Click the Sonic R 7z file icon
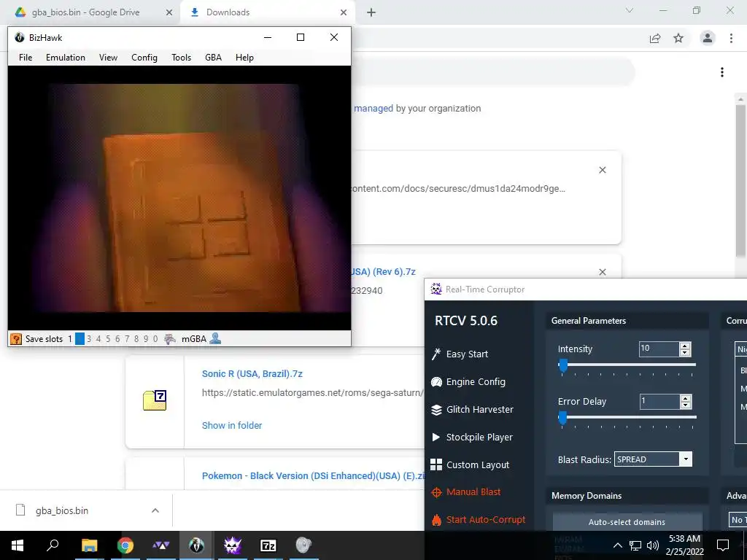This screenshot has height=560, width=747. pyautogui.click(x=155, y=400)
